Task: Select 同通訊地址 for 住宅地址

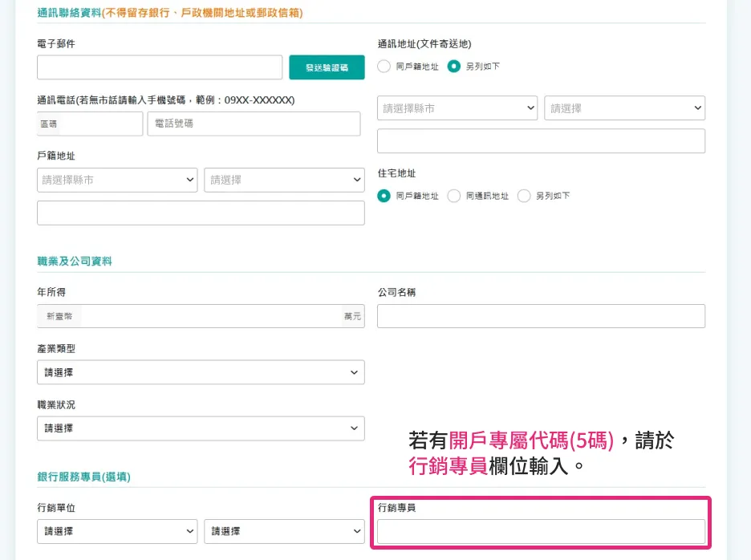Action: [454, 195]
